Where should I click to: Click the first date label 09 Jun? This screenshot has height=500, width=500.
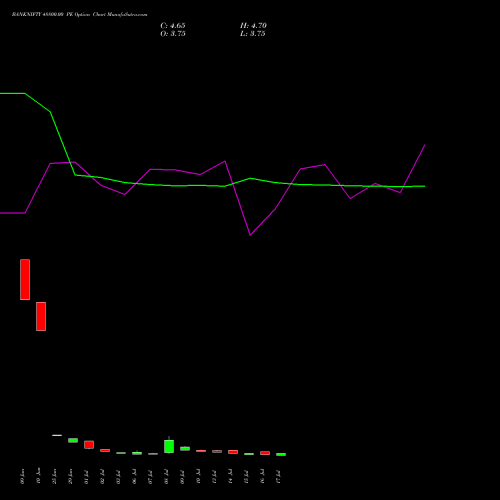[x=22, y=476]
